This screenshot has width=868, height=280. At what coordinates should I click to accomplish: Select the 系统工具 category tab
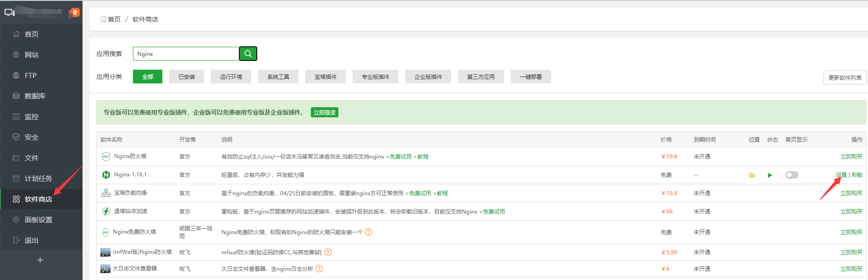pyautogui.click(x=278, y=77)
